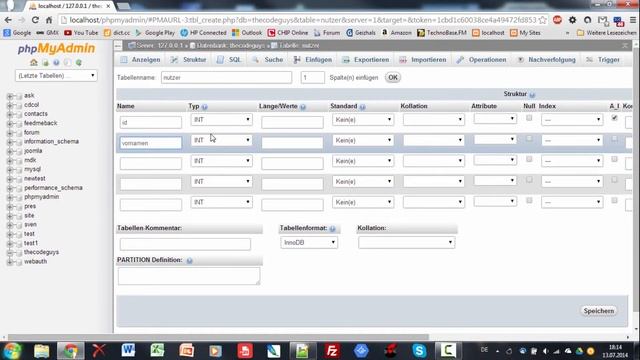
Task: Switch to the Suche tab
Action: pyautogui.click(x=268, y=60)
